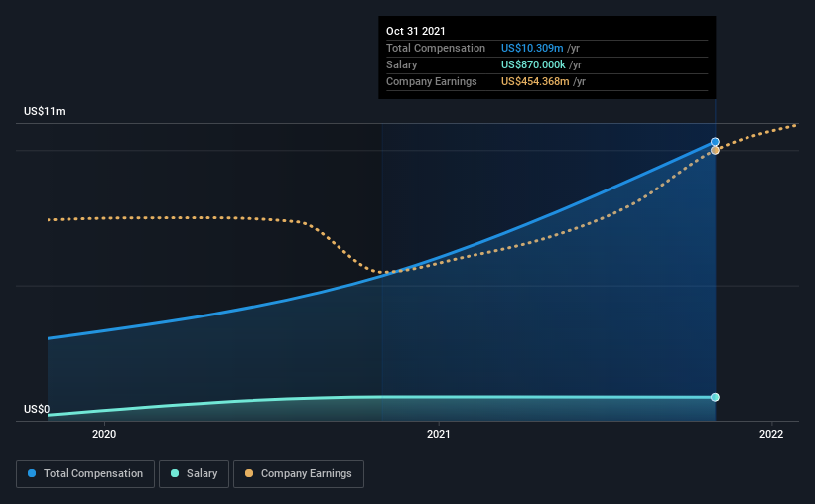Image resolution: width=815 pixels, height=504 pixels.
Task: Click the orange dot in Company Earnings legend
Action: point(249,473)
